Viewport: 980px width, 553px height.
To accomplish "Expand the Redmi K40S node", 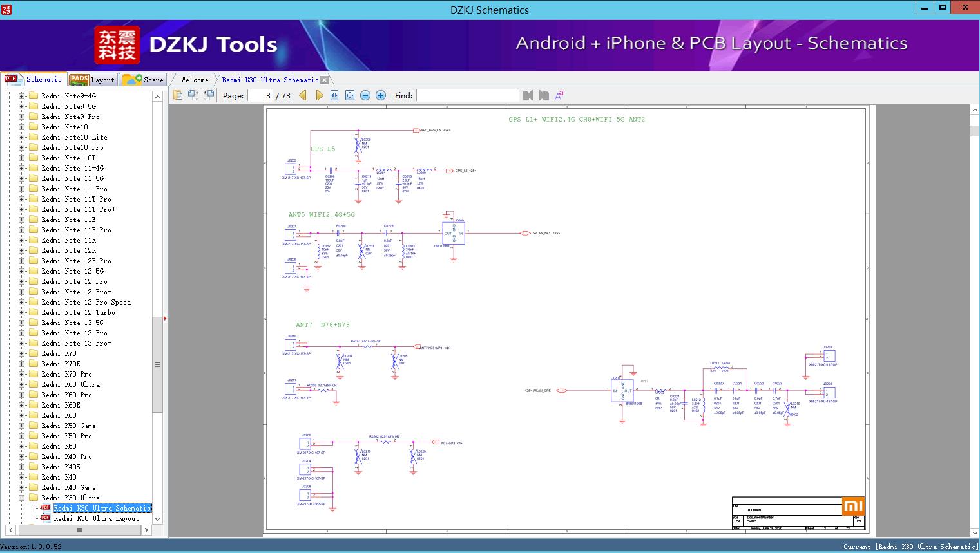I will pos(21,467).
